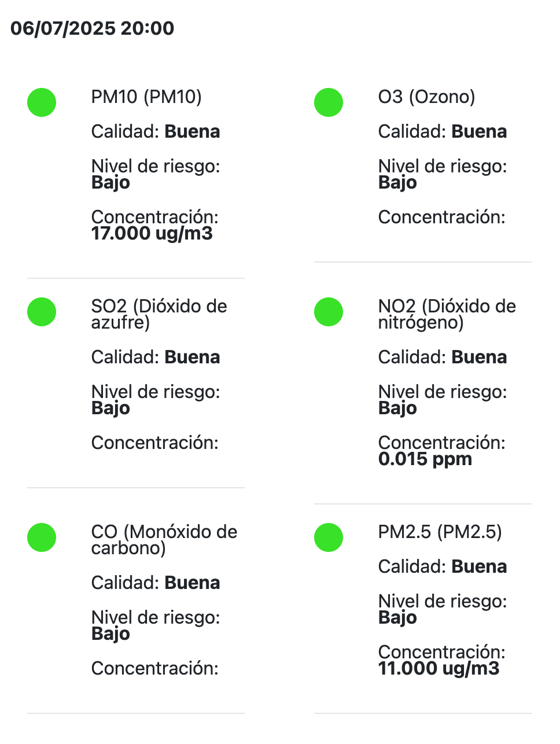Click the green PM2.5 status circle
The width and height of the screenshot is (560, 744).
pyautogui.click(x=329, y=537)
